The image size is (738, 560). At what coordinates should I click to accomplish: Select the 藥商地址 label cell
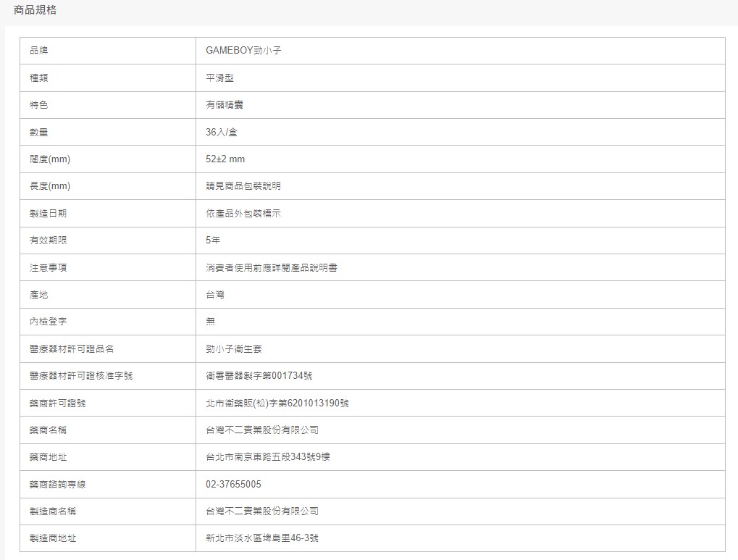click(108, 457)
